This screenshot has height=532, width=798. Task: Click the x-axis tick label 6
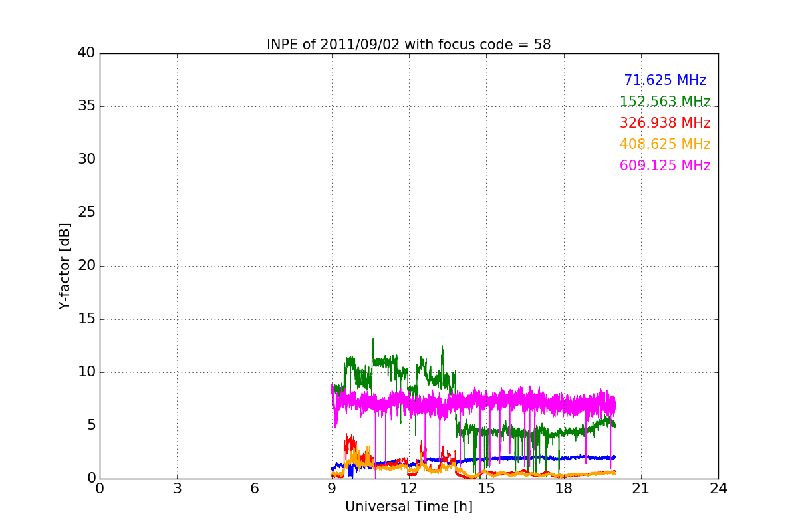(255, 489)
